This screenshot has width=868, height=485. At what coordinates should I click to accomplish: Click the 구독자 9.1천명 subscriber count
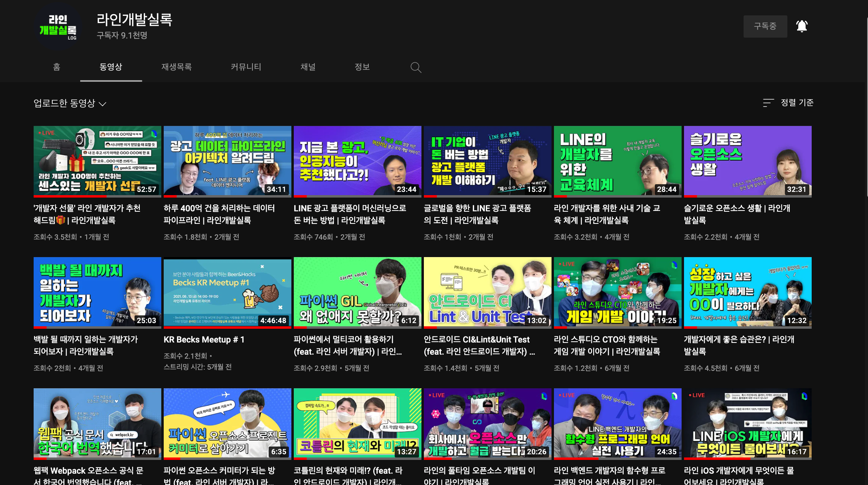tap(122, 36)
